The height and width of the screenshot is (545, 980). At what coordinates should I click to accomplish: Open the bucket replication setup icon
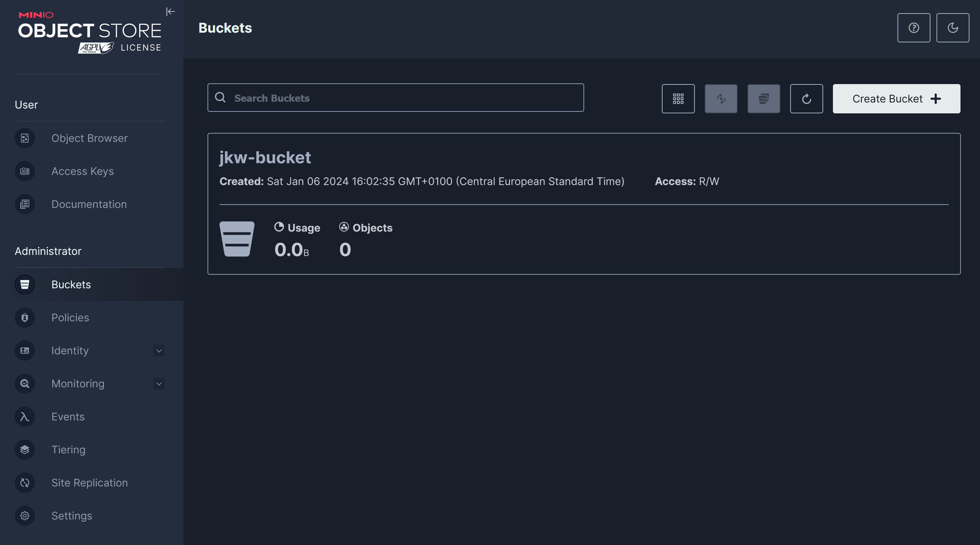click(x=721, y=99)
